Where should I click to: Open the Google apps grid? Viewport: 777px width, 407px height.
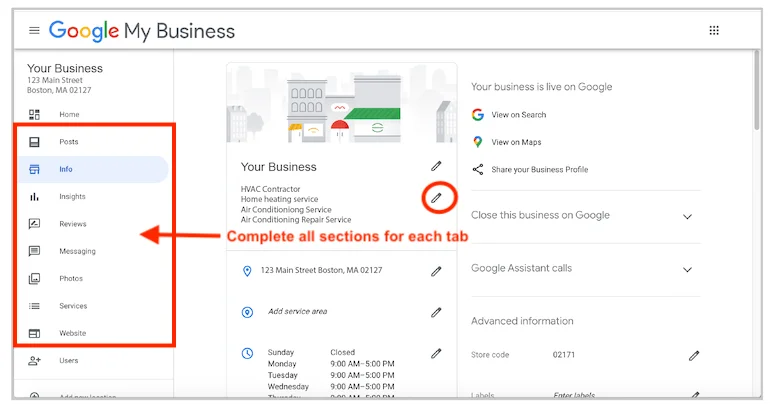tap(714, 31)
